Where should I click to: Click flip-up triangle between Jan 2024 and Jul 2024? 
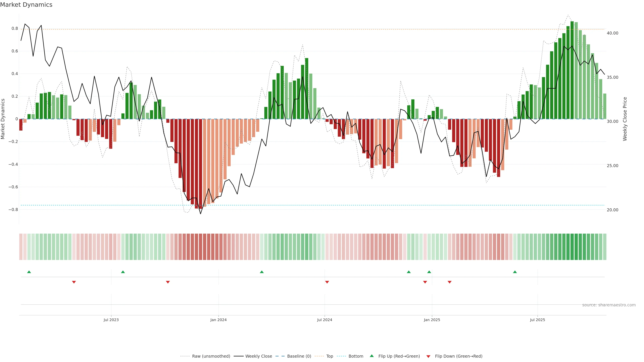(x=262, y=272)
